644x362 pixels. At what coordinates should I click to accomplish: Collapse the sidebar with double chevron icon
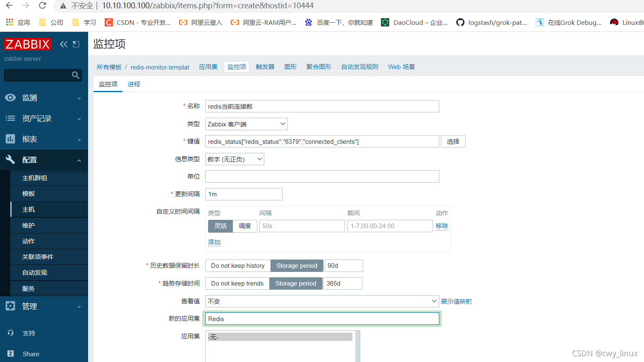(63, 44)
